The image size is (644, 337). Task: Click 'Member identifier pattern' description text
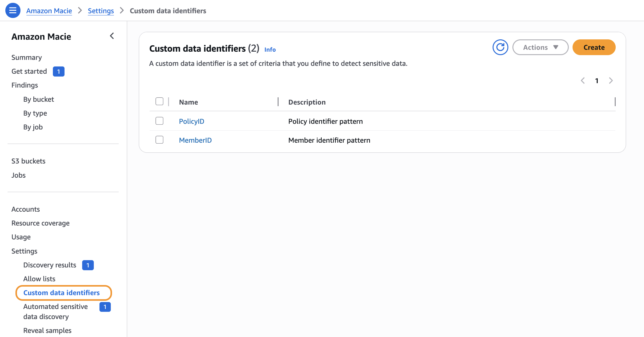tap(329, 140)
